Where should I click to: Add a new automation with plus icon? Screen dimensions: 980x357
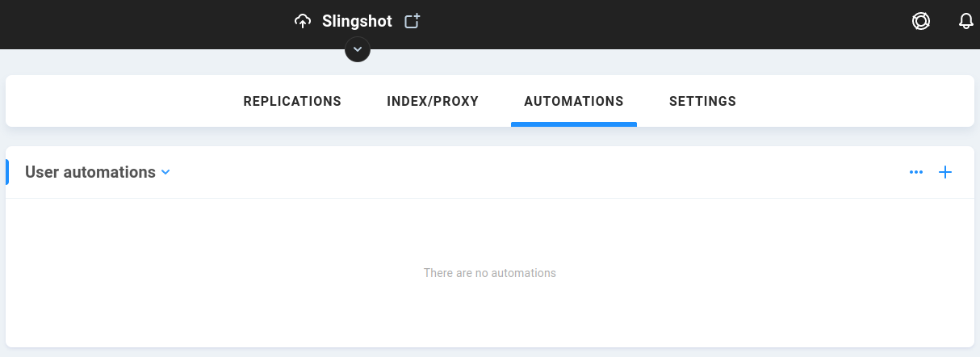click(945, 172)
